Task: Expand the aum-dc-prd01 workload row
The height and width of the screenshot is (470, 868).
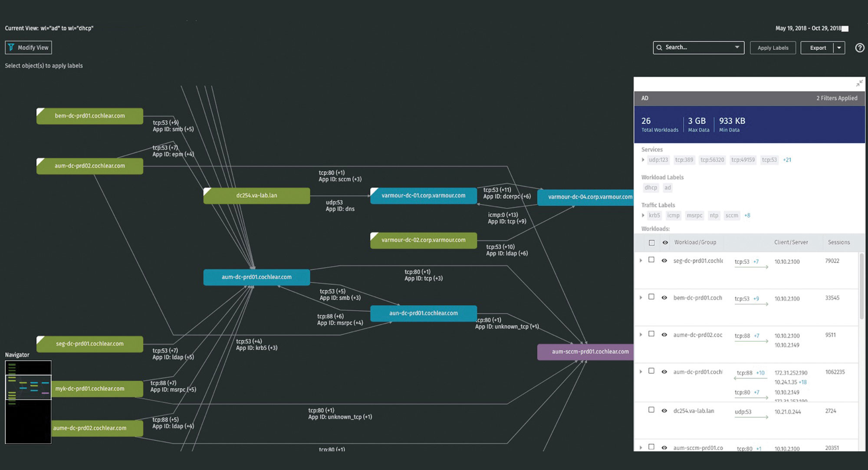Action: [x=641, y=371]
